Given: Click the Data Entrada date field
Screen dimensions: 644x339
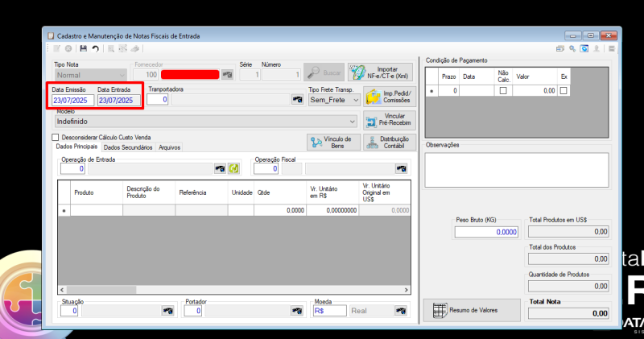Looking at the screenshot, I should pyautogui.click(x=118, y=101).
